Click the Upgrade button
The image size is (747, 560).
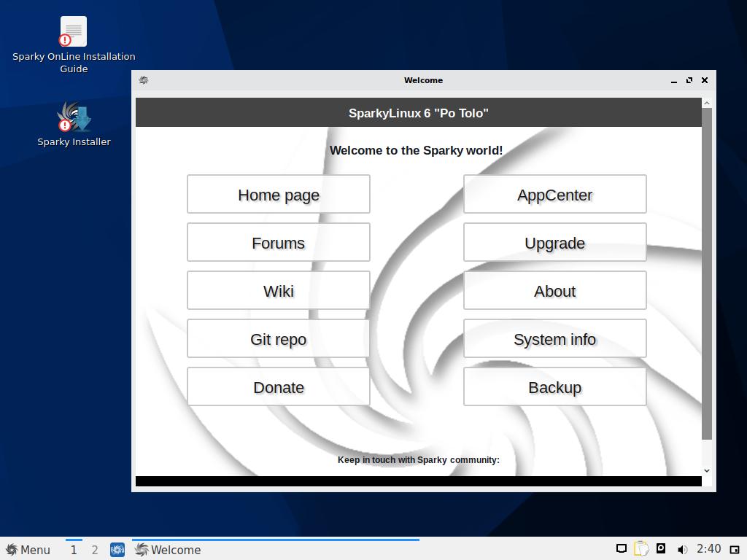pos(554,242)
